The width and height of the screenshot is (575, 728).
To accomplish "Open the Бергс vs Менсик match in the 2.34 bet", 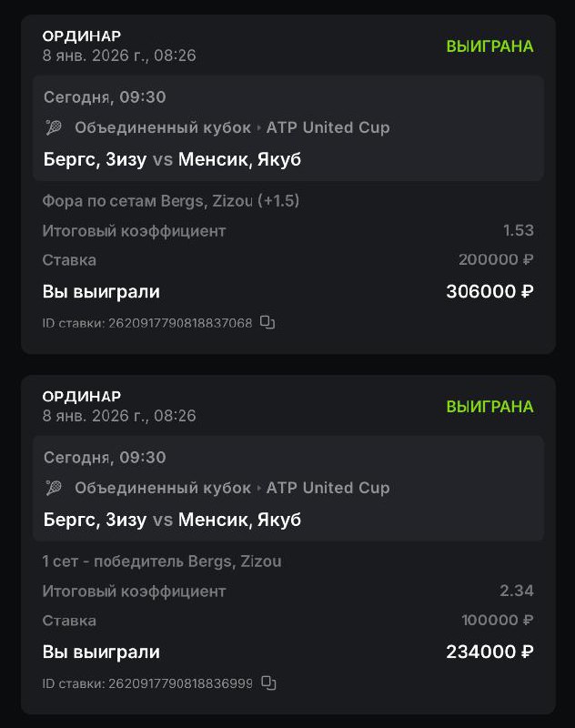I will click(x=172, y=520).
